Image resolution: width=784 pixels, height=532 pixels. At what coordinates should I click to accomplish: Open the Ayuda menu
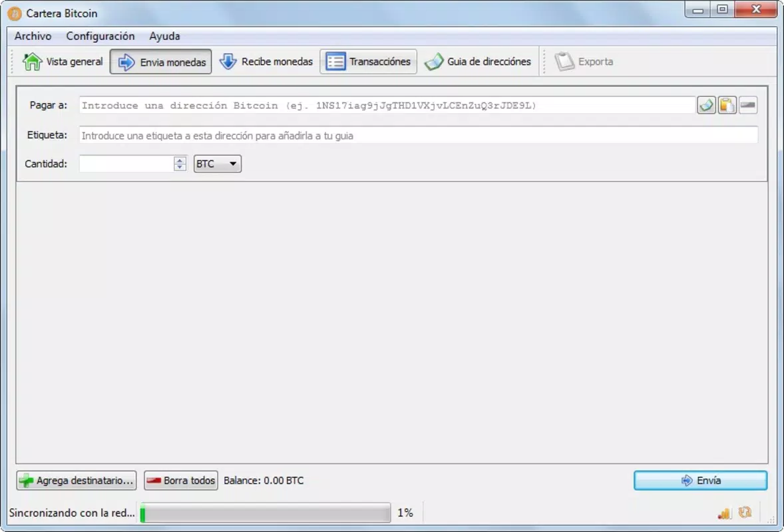[164, 36]
